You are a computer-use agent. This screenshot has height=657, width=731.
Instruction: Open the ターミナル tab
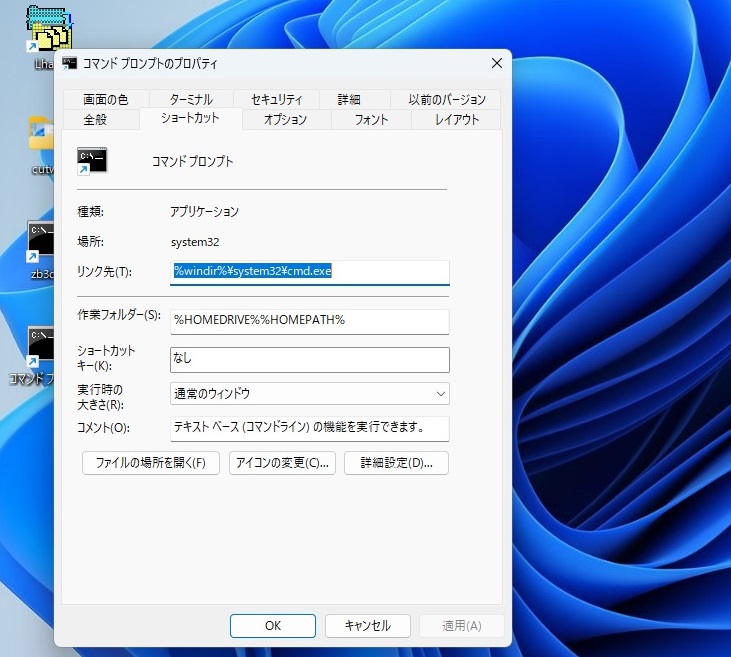tap(191, 99)
